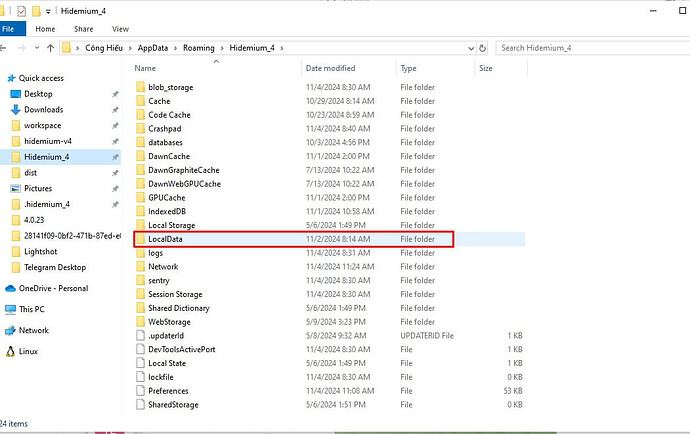Open Downloads in Quick access
This screenshot has width=690, height=434.
(43, 109)
